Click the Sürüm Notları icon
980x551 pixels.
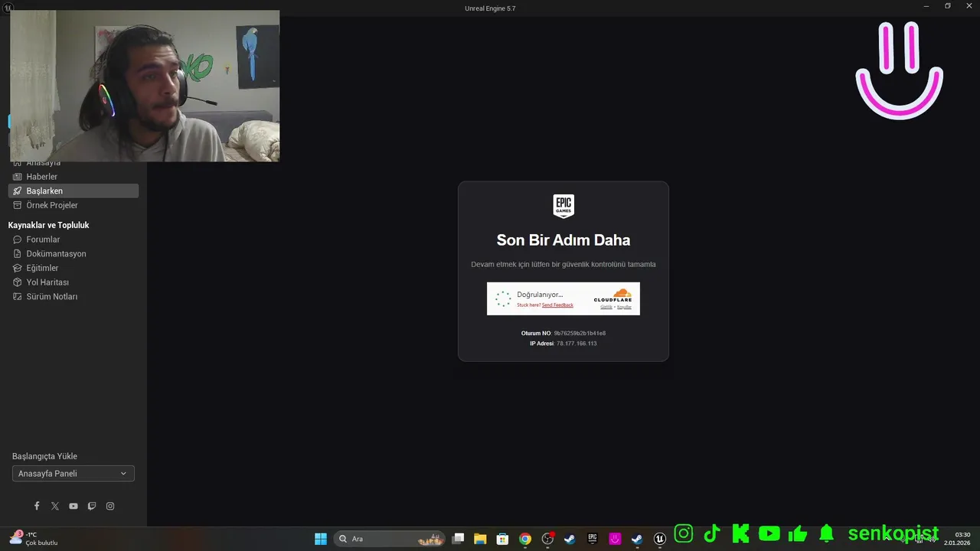[x=18, y=296]
